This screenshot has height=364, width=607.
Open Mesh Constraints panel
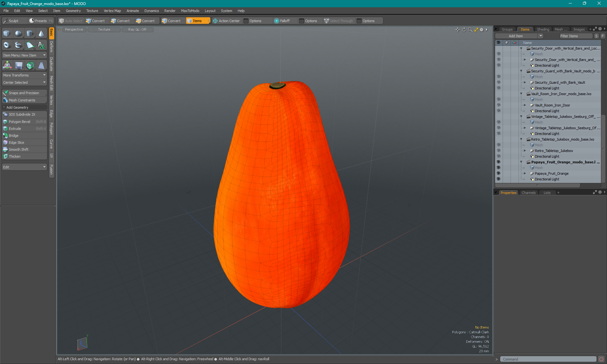point(24,100)
